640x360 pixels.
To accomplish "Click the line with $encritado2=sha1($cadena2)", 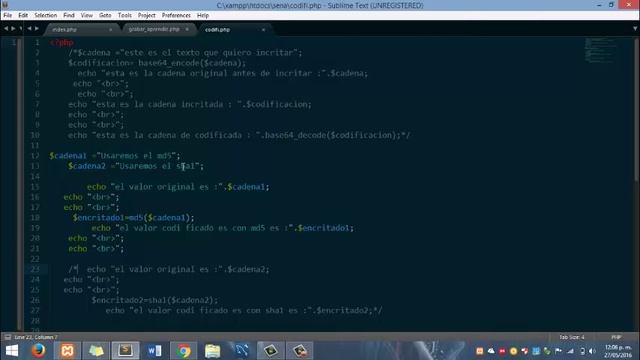I will pos(155,300).
